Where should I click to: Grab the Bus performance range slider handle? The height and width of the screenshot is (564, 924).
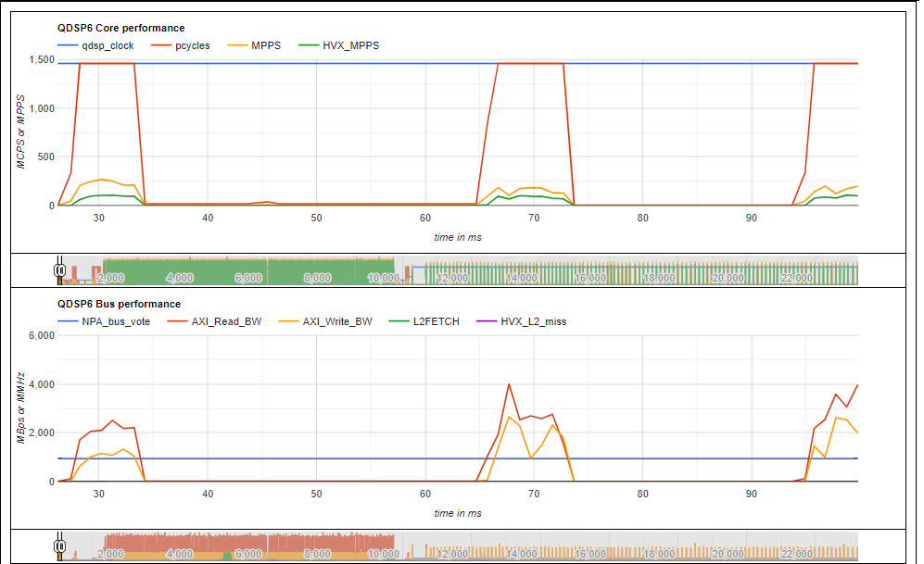pos(59,546)
